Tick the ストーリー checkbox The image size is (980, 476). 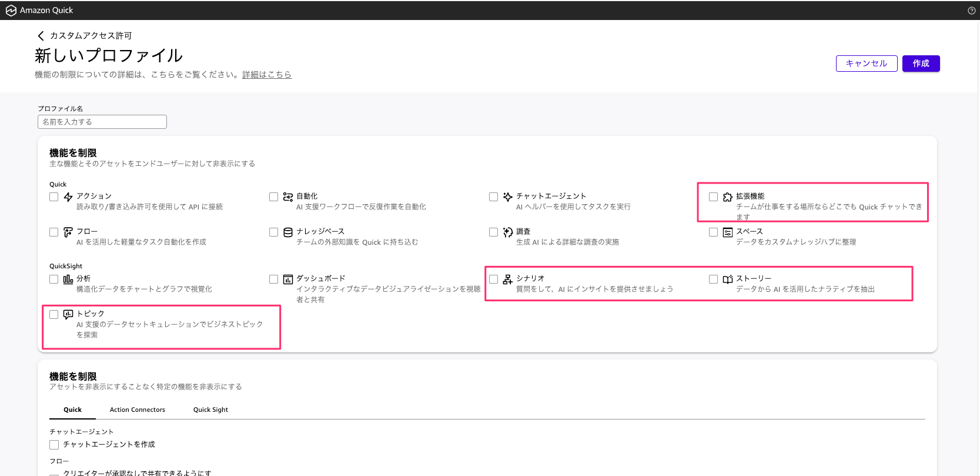coord(713,279)
